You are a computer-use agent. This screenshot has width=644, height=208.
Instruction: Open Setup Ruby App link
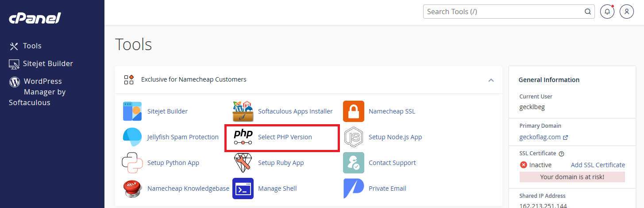pyautogui.click(x=281, y=163)
